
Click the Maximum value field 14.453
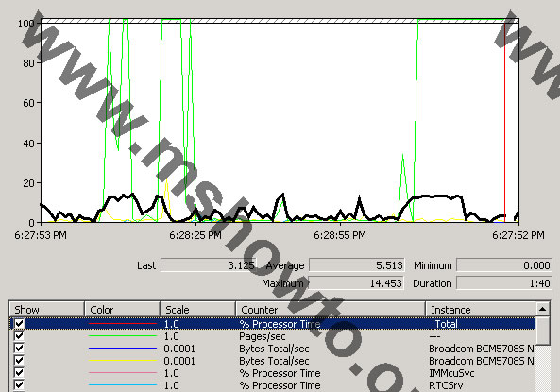[x=356, y=283]
